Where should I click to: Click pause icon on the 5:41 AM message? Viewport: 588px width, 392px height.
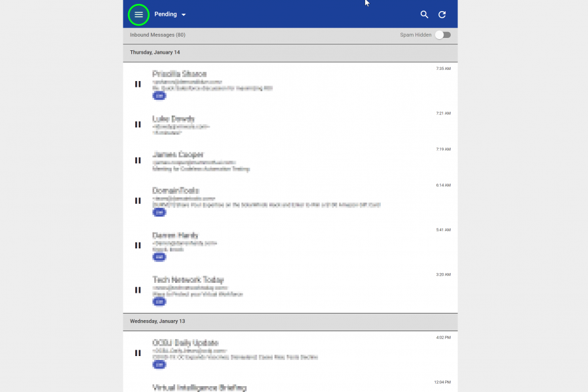[138, 246]
